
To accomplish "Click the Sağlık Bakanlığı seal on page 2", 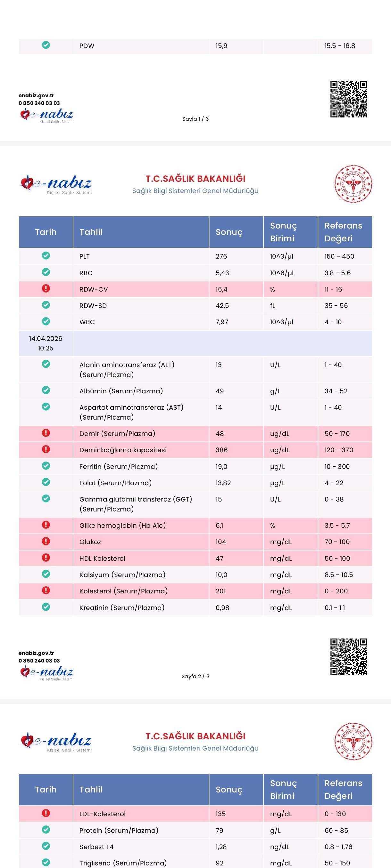I will (x=353, y=184).
